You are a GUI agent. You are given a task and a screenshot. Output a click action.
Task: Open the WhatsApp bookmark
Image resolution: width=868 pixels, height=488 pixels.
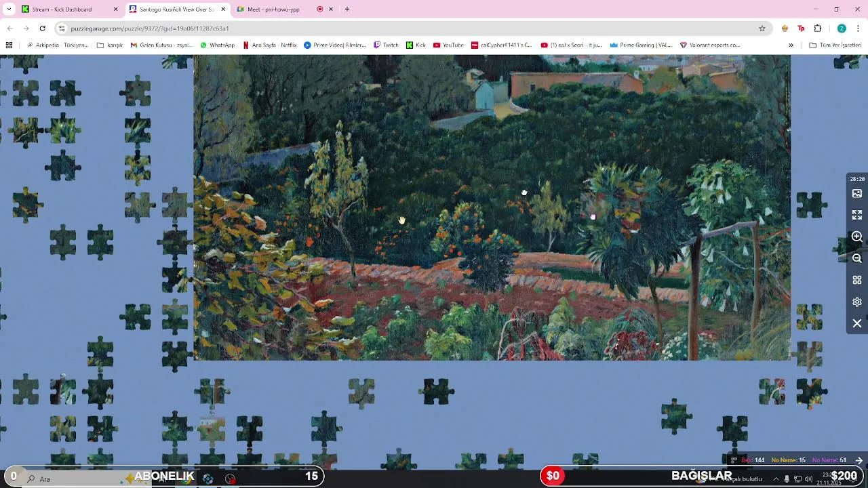coord(217,45)
